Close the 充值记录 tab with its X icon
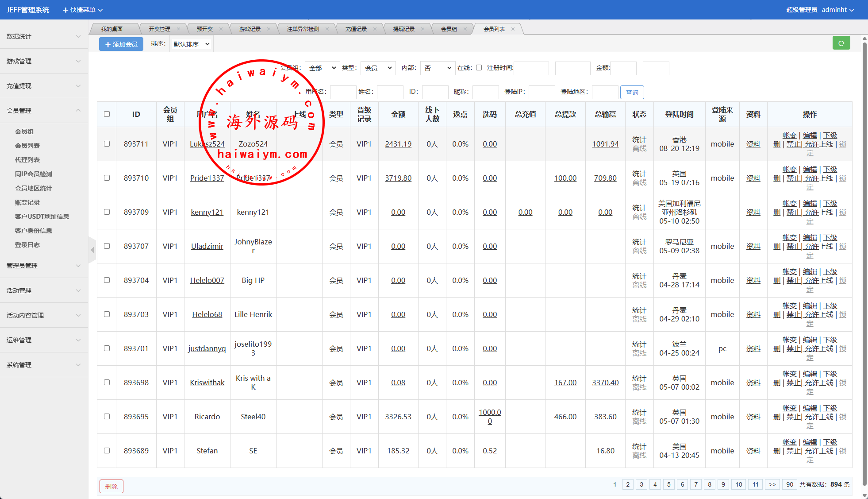Viewport: 868px width, 499px height. pos(375,29)
